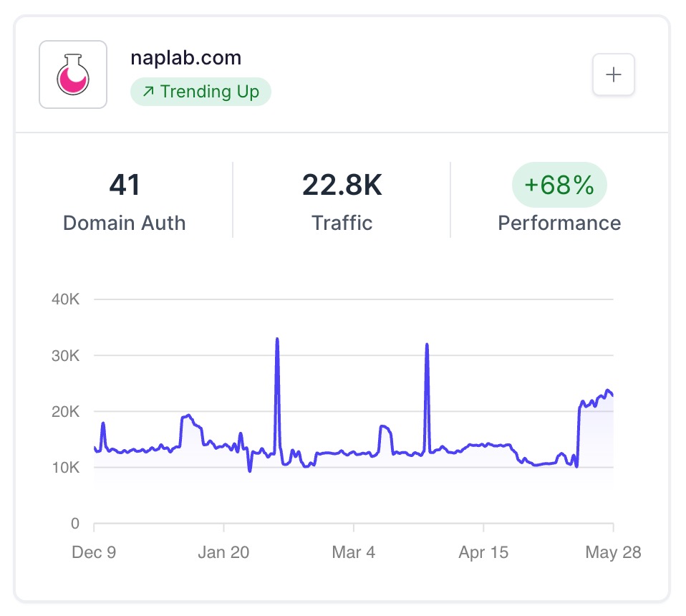This screenshot has width=686, height=616.
Task: Click the second chart spike near 32K
Action: tap(427, 345)
